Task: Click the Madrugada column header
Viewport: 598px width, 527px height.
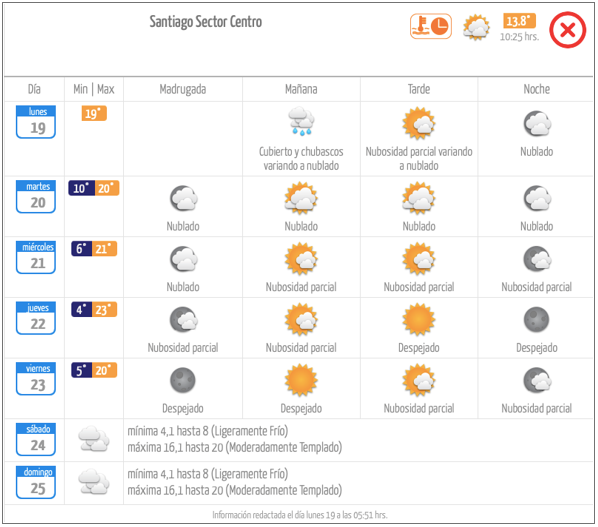Action: tap(183, 89)
